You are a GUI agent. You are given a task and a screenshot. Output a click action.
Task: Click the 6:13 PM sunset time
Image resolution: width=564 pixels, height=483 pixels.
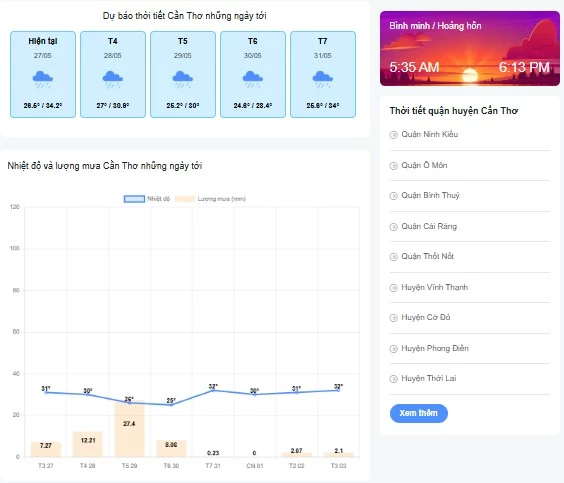524,67
